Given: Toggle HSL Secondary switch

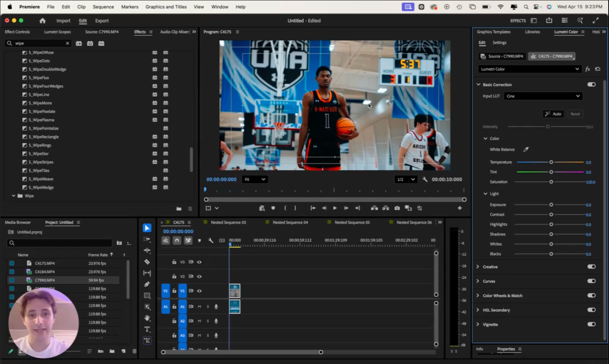Looking at the screenshot, I should (x=591, y=310).
